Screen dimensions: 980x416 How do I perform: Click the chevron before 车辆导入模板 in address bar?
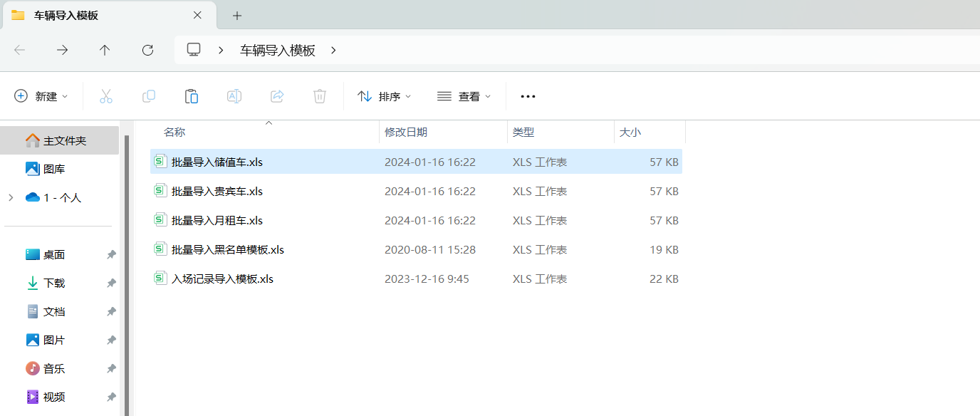(x=221, y=50)
